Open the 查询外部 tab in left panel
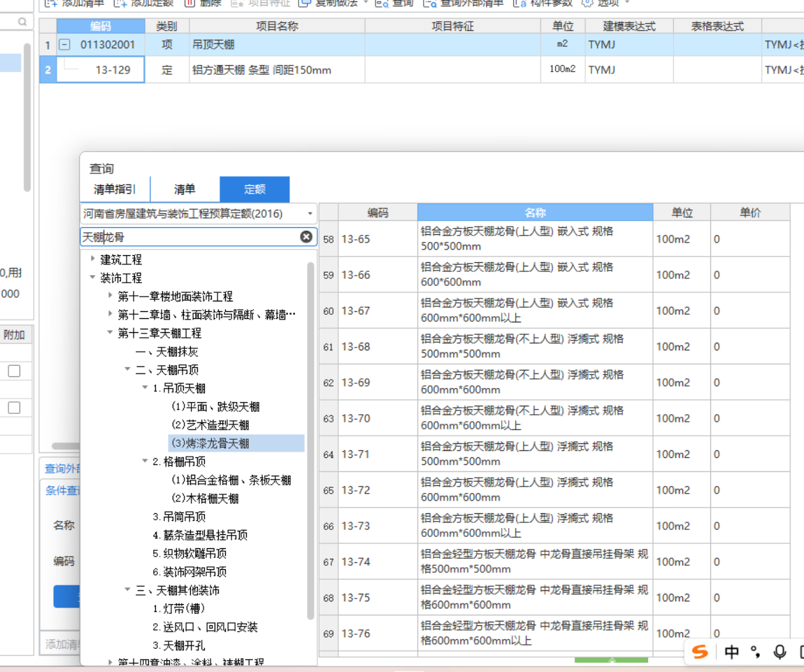The image size is (804, 672). click(62, 469)
